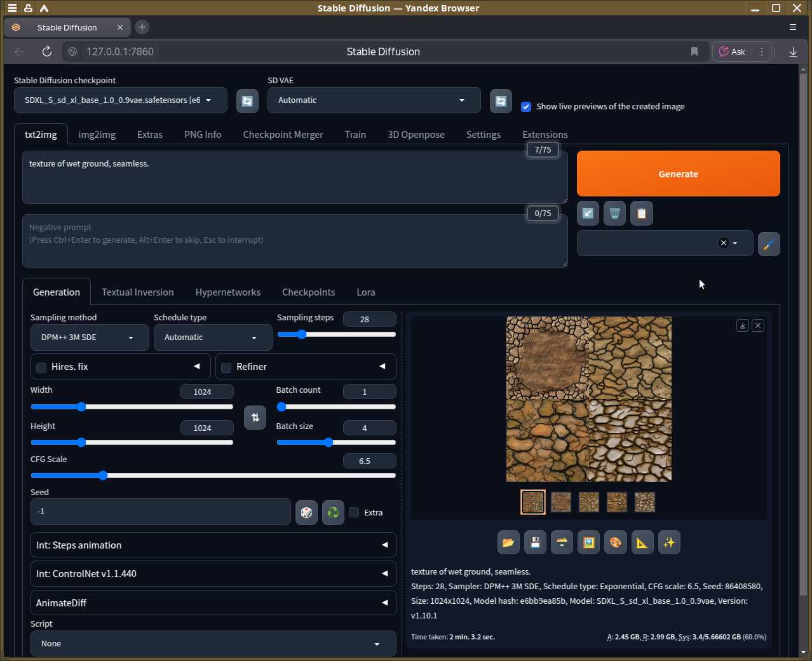Enable the Hires. fix checkbox

[42, 367]
